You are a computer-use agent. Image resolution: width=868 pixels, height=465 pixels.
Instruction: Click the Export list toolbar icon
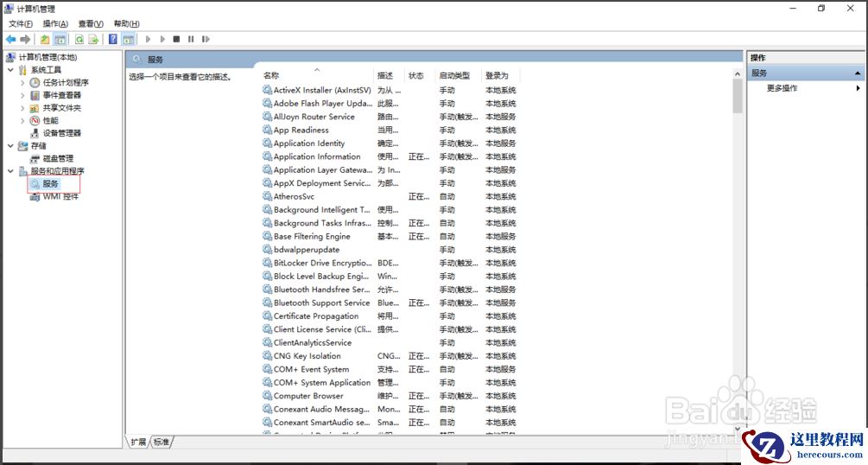pyautogui.click(x=93, y=39)
